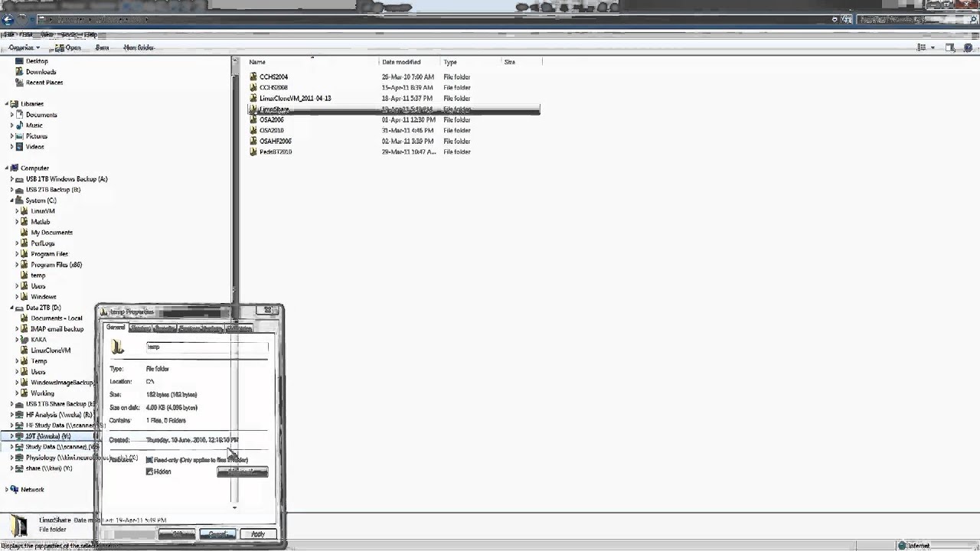The image size is (980, 551).
Task: Click the Desktop icon in navigation pane
Action: (x=19, y=61)
